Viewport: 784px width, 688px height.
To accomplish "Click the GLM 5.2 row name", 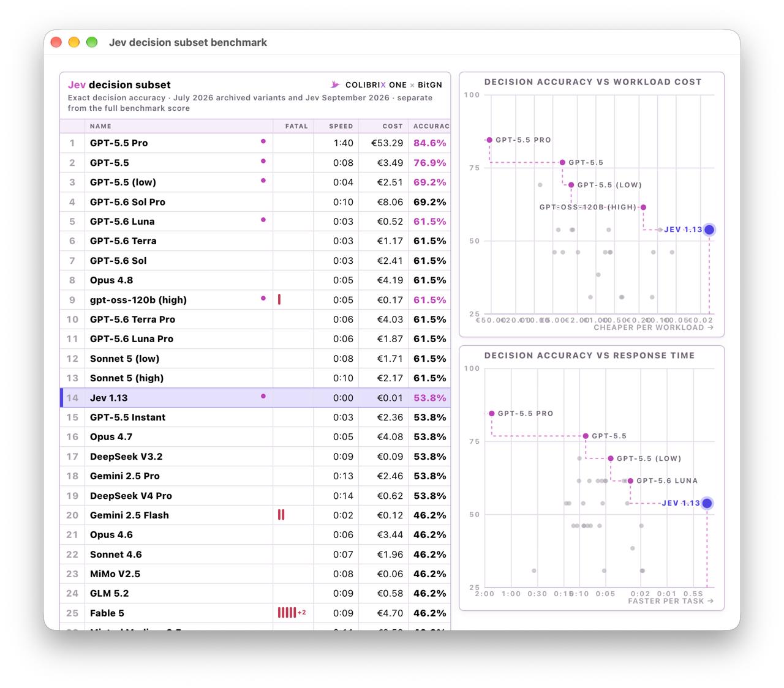I will click(110, 594).
